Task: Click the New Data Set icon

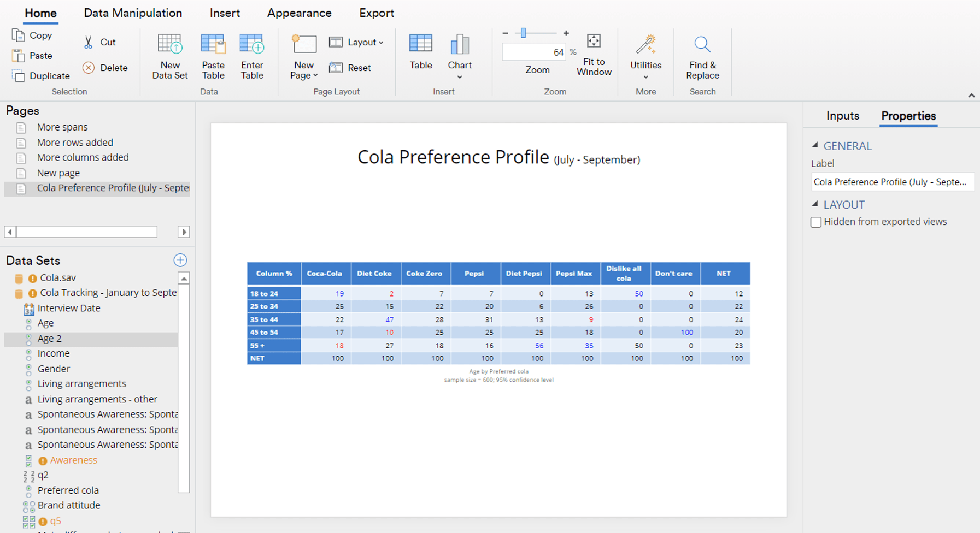Action: click(x=170, y=44)
